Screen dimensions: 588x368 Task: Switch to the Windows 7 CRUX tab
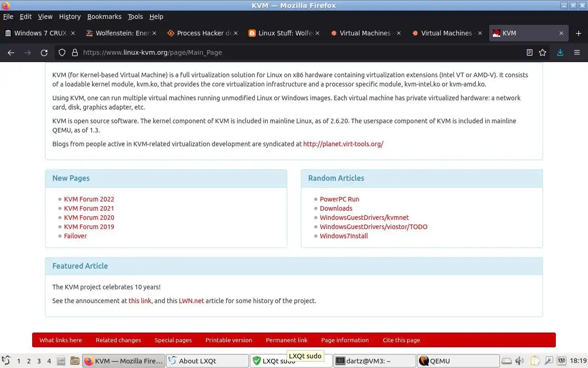coord(40,33)
